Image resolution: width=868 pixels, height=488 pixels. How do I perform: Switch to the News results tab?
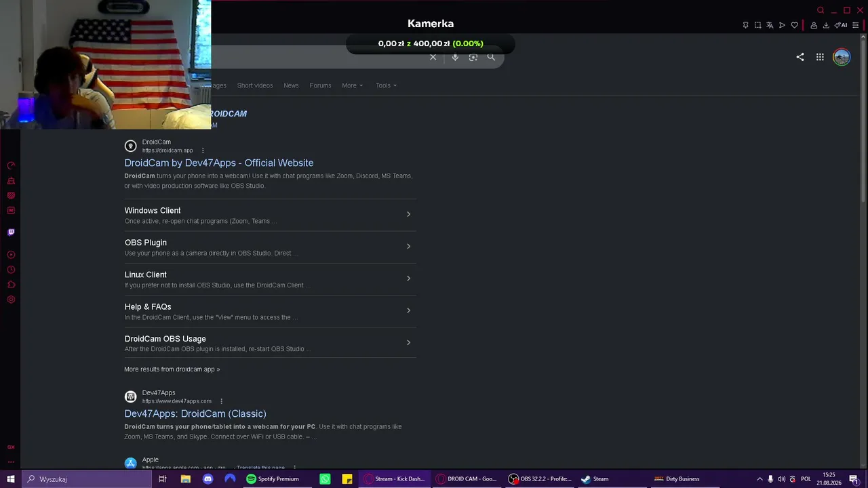(x=291, y=85)
